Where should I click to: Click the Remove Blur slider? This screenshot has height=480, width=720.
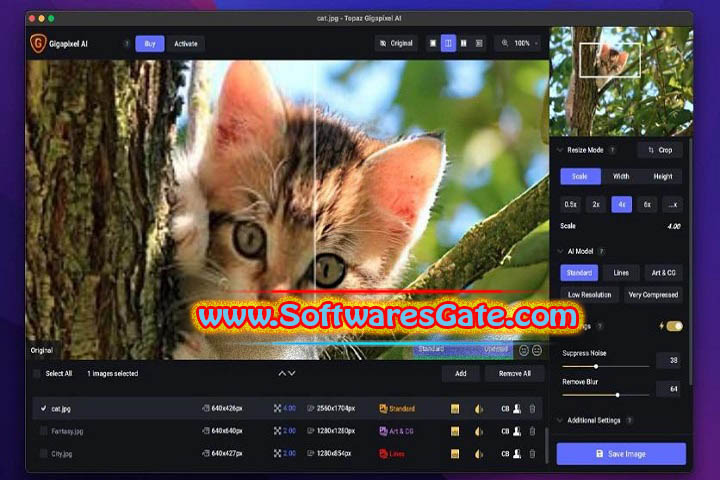605,395
